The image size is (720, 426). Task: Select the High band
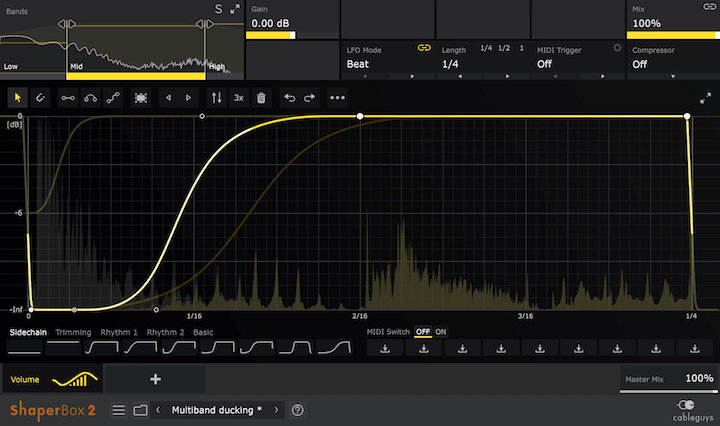click(x=217, y=67)
